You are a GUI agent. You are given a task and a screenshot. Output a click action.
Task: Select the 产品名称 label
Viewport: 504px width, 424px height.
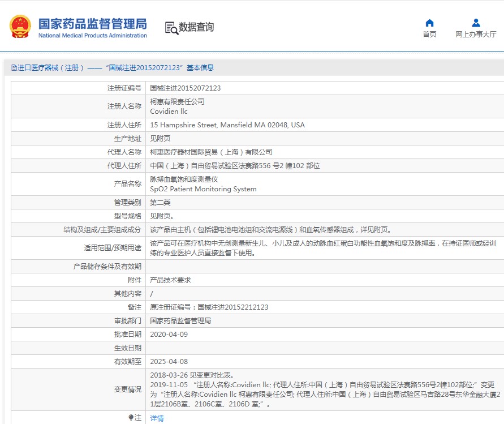tap(128, 183)
